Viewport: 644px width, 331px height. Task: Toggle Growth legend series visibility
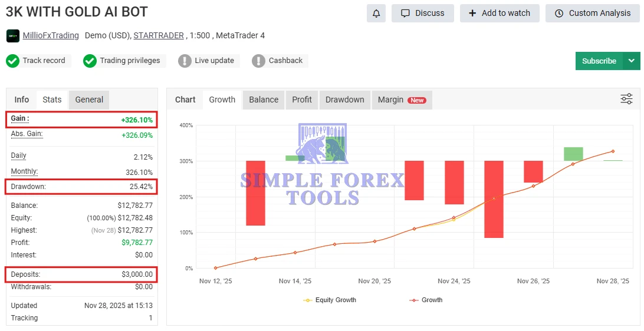pyautogui.click(x=426, y=300)
